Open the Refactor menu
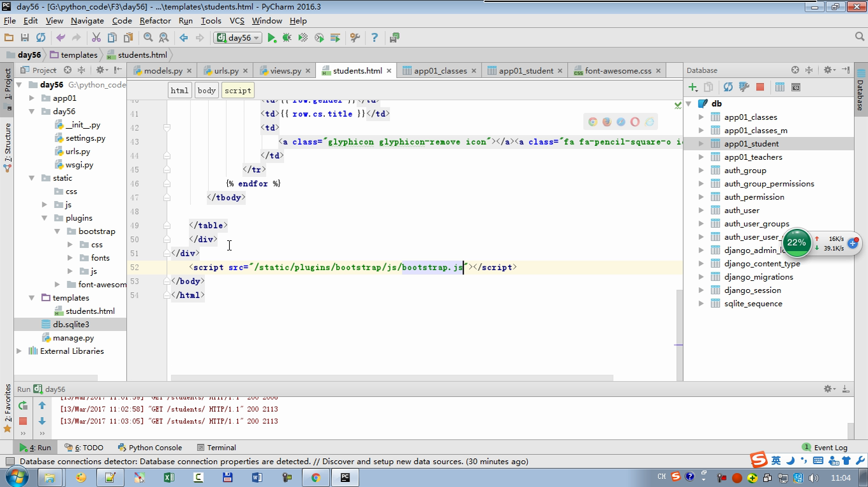This screenshot has width=868, height=487. coord(155,21)
